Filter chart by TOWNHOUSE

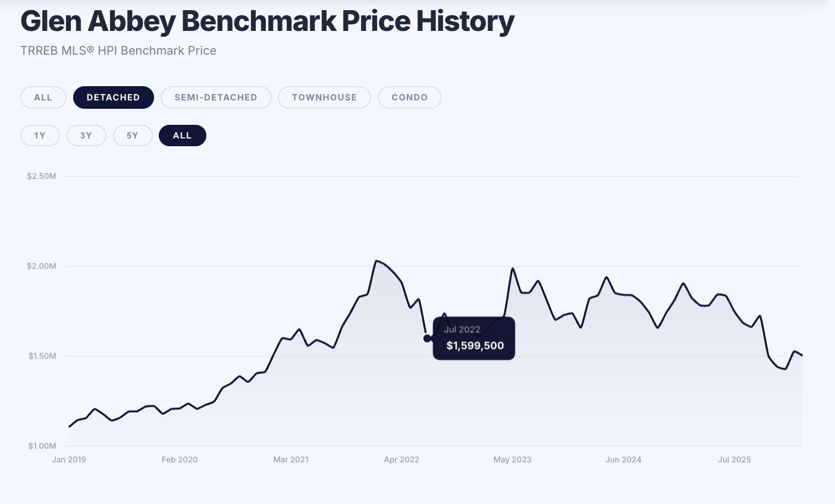click(324, 97)
